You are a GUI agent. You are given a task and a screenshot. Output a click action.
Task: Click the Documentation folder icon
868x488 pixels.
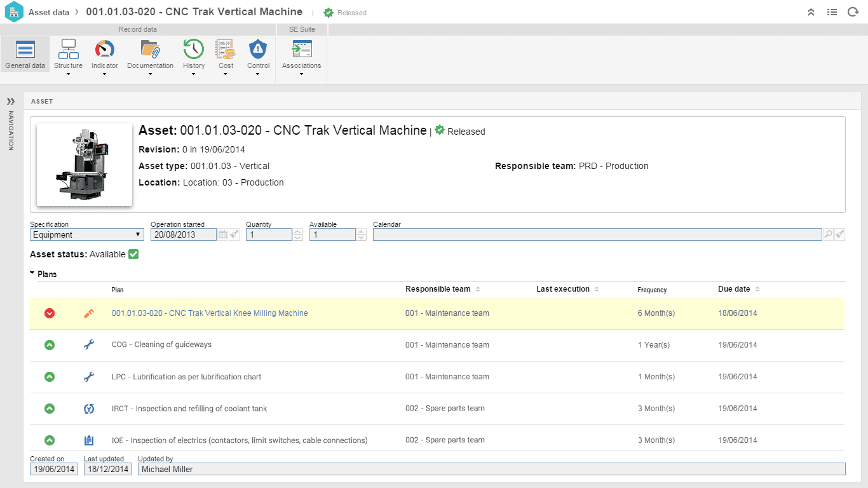tap(150, 49)
